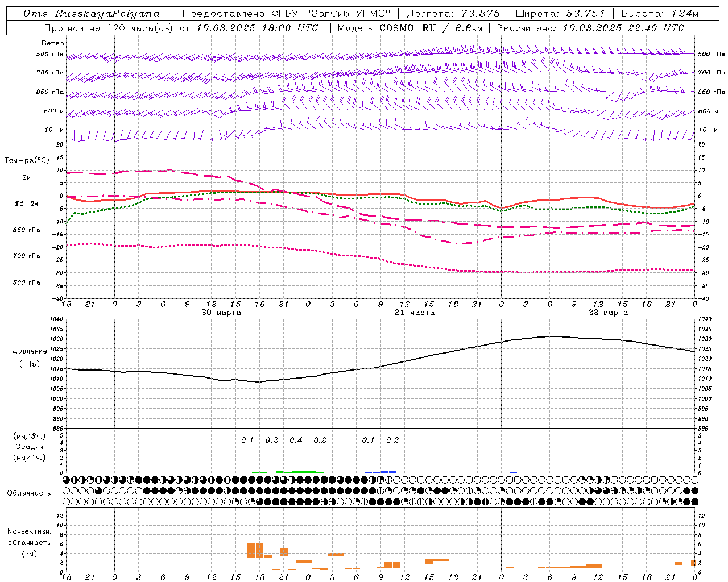Select the latitude value Широта: 53.751
Viewport: 728px width, 582px height.
(560, 14)
